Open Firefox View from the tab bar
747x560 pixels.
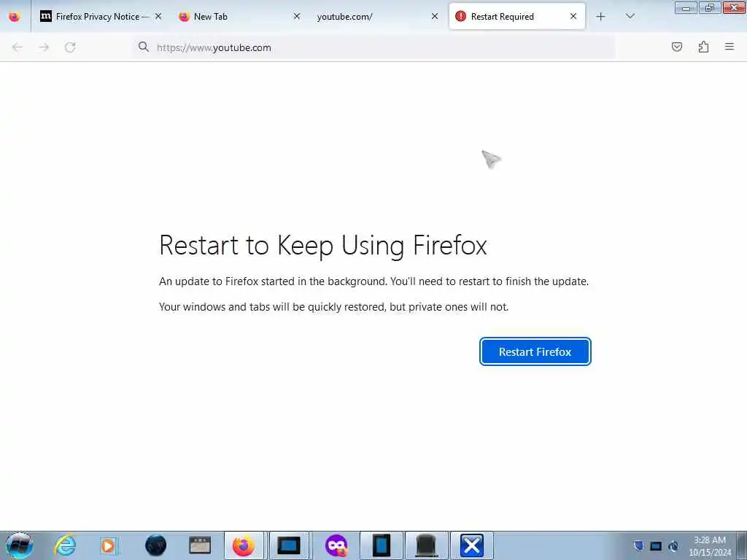[15, 17]
